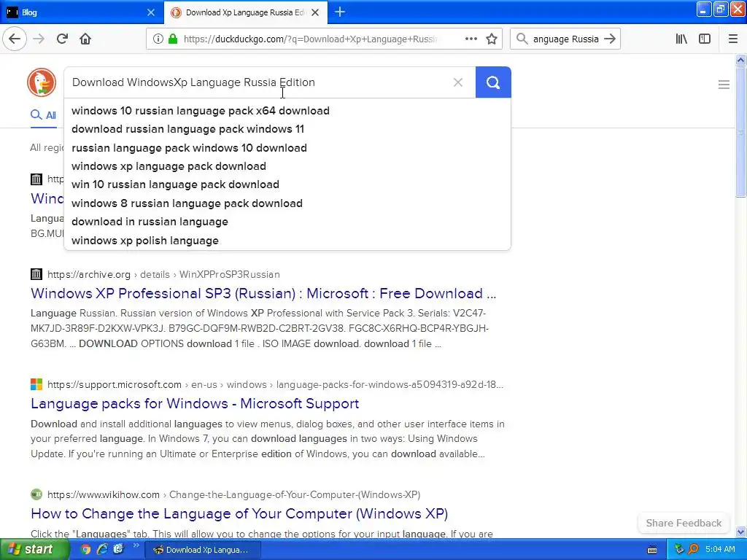Toggle the sidebar view icon
Screen dimensions: 747x560
coord(705,39)
